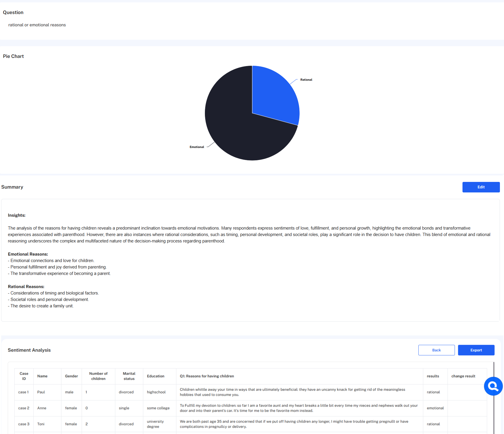
Task: Click Anne's education 'some college'
Action: coord(160,408)
